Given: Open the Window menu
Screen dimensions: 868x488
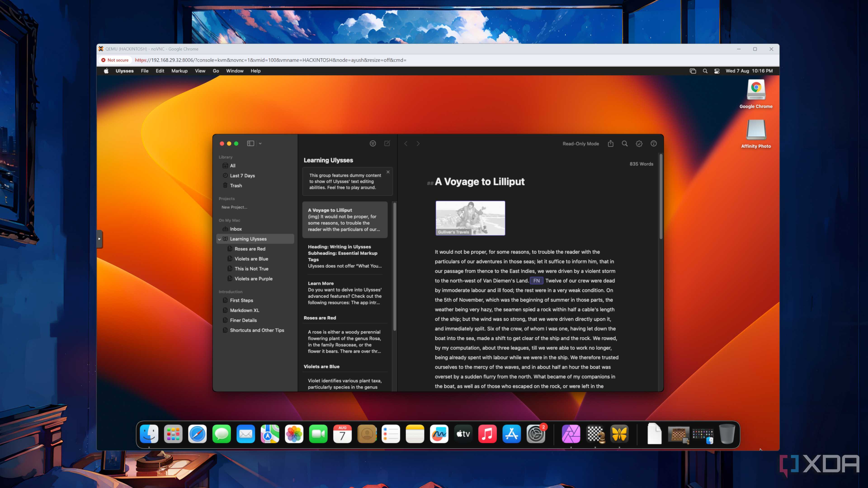Looking at the screenshot, I should click(235, 71).
